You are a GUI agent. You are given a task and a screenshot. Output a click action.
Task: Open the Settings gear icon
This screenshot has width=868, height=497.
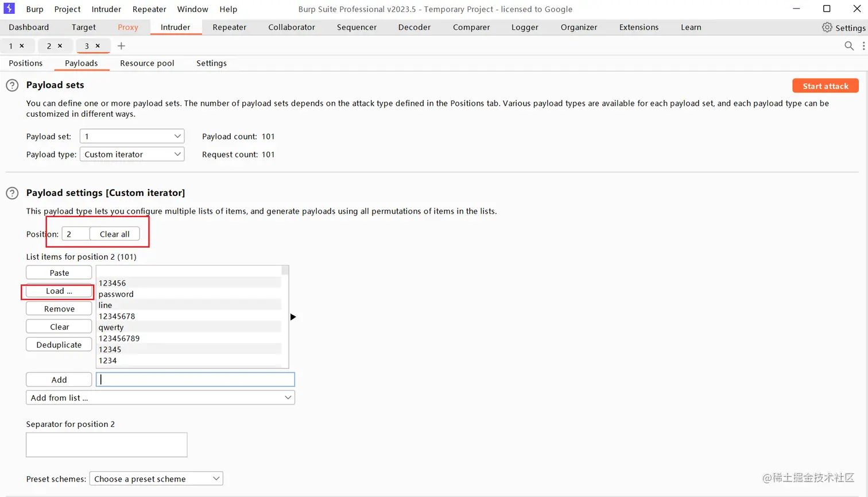coord(827,27)
